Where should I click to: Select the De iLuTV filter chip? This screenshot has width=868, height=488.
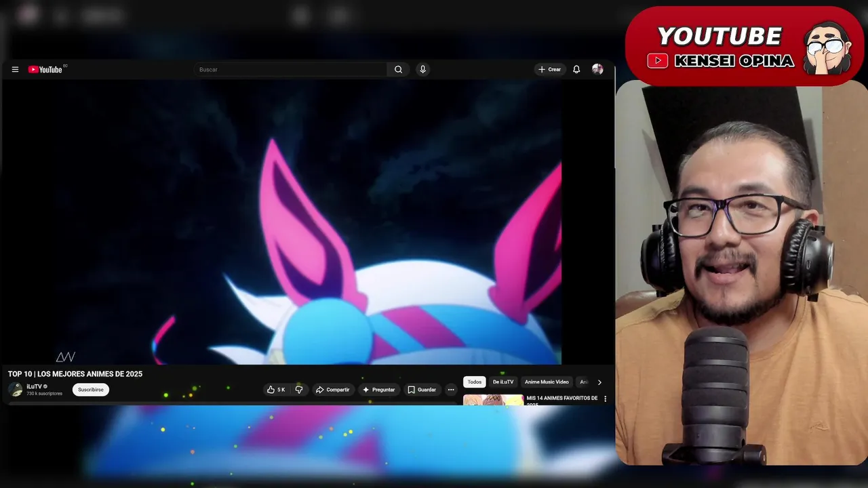point(503,382)
